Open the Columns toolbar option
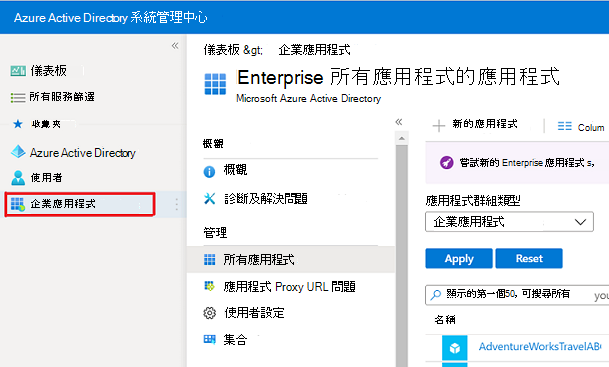609x367 pixels. (581, 127)
